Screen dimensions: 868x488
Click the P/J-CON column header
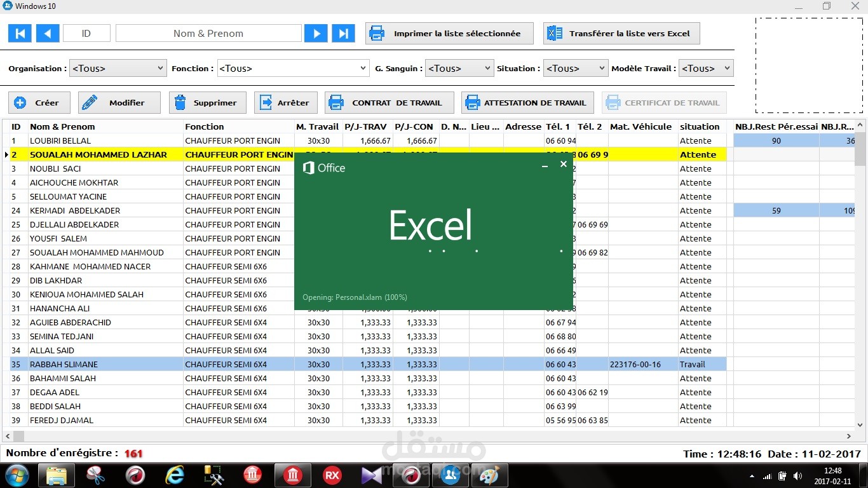[x=416, y=126]
